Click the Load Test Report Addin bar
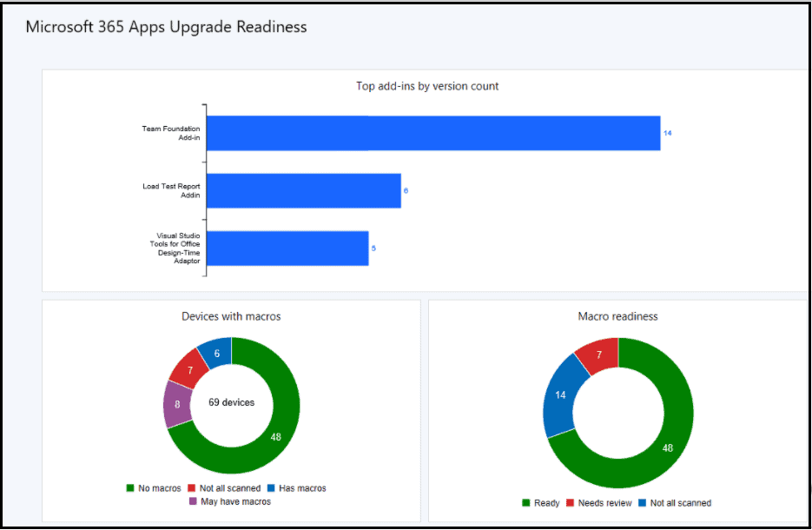Viewport: 812px width, 530px height. coord(304,190)
